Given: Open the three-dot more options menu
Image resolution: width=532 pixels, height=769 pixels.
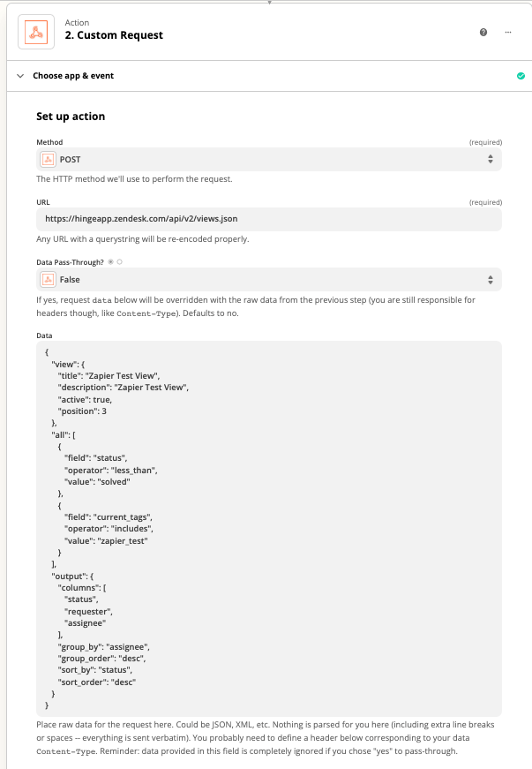Looking at the screenshot, I should pos(508,32).
